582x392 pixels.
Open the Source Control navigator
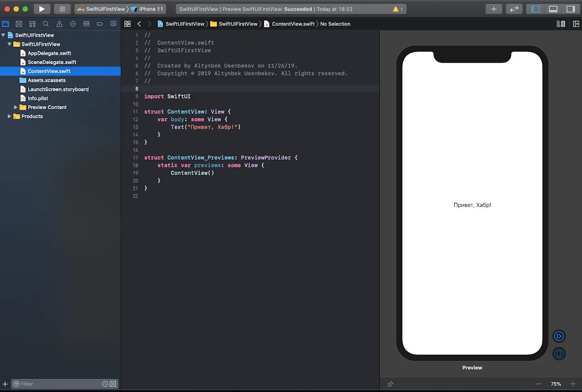(19, 24)
